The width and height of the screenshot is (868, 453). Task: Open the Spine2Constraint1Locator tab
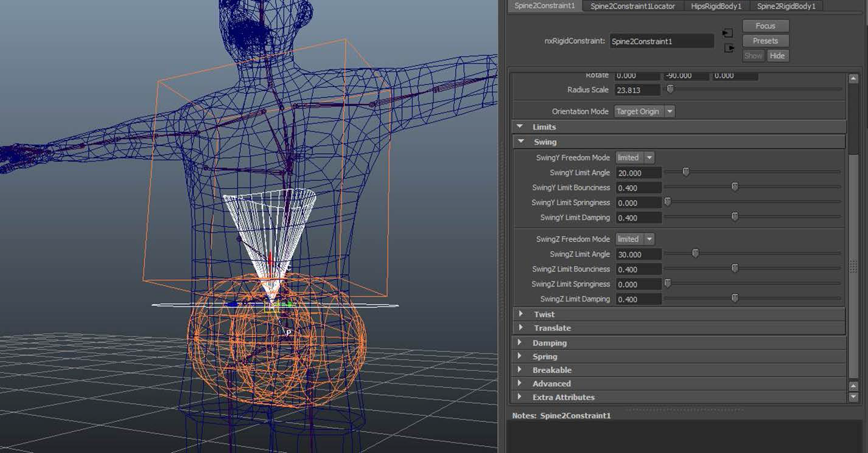click(x=632, y=6)
